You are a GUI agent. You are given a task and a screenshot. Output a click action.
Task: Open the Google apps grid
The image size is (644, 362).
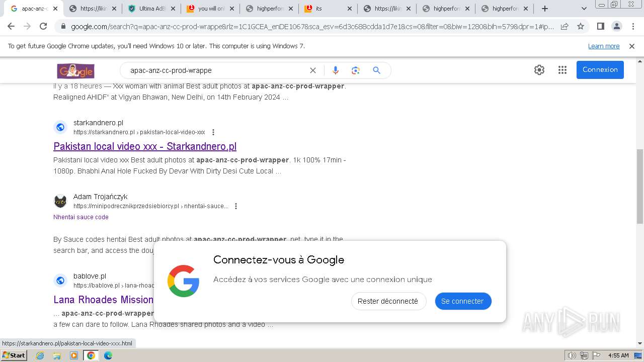(562, 70)
